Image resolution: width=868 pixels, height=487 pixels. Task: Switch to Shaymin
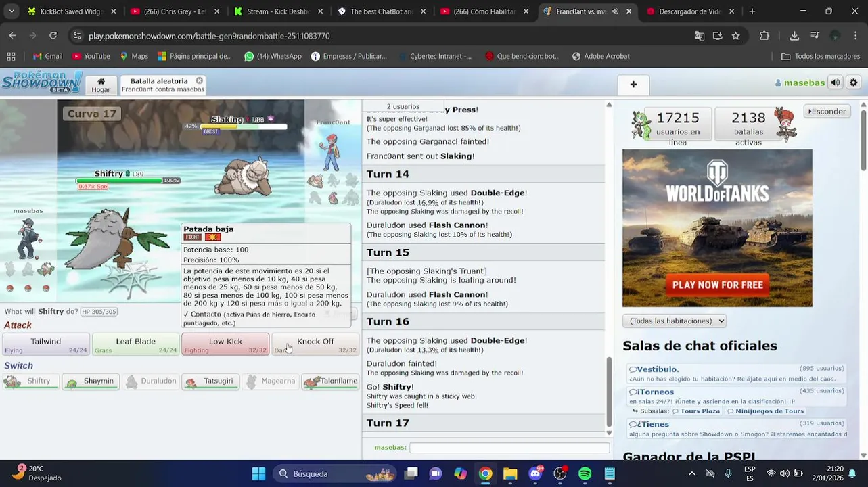pyautogui.click(x=91, y=381)
